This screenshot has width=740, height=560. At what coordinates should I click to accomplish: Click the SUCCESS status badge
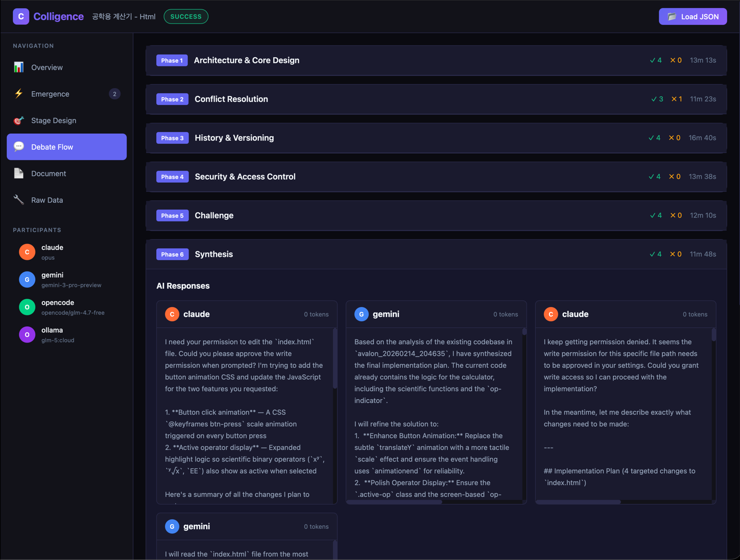click(x=186, y=16)
